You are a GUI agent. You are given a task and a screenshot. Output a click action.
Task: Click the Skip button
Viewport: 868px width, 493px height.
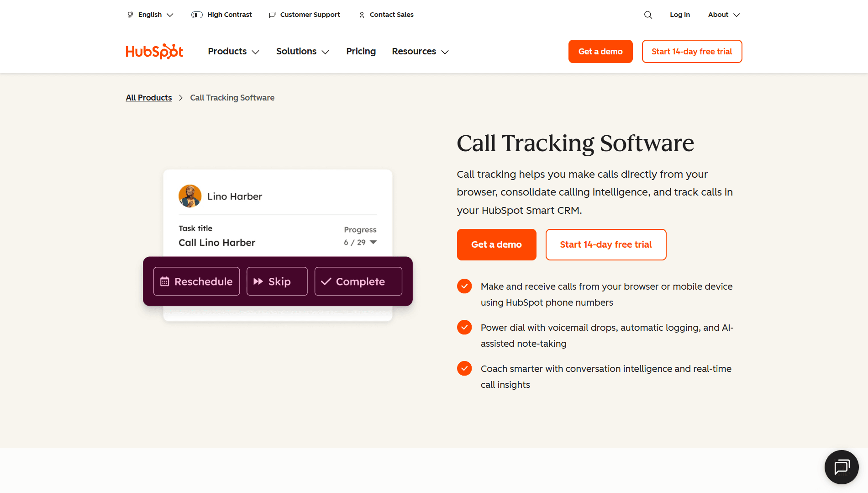click(x=277, y=281)
